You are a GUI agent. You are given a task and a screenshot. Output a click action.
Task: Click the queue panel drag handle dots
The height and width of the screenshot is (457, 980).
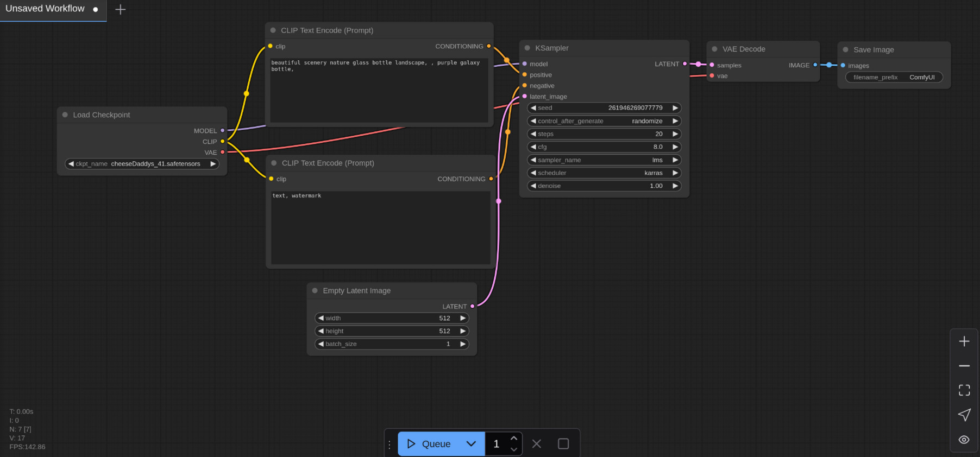(390, 444)
